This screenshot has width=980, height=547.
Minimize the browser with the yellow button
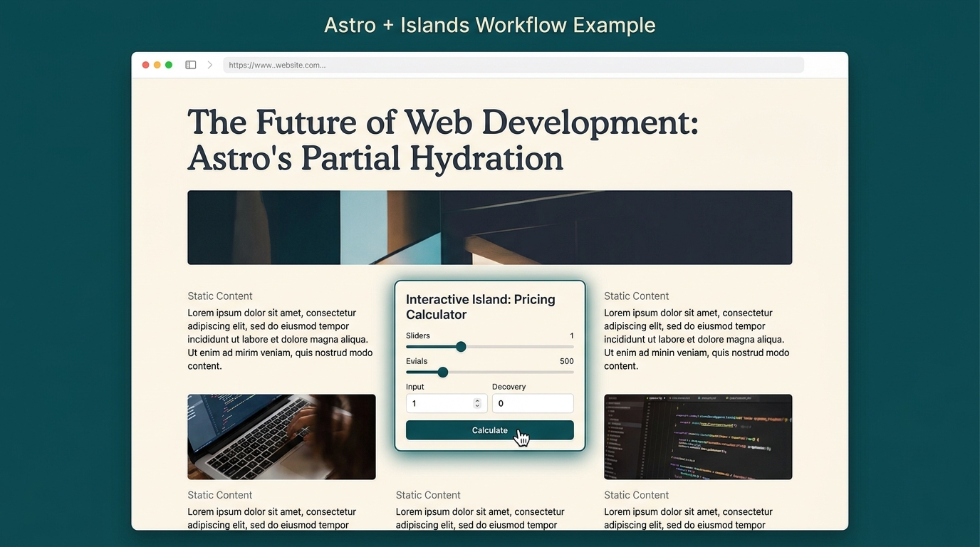pyautogui.click(x=157, y=65)
